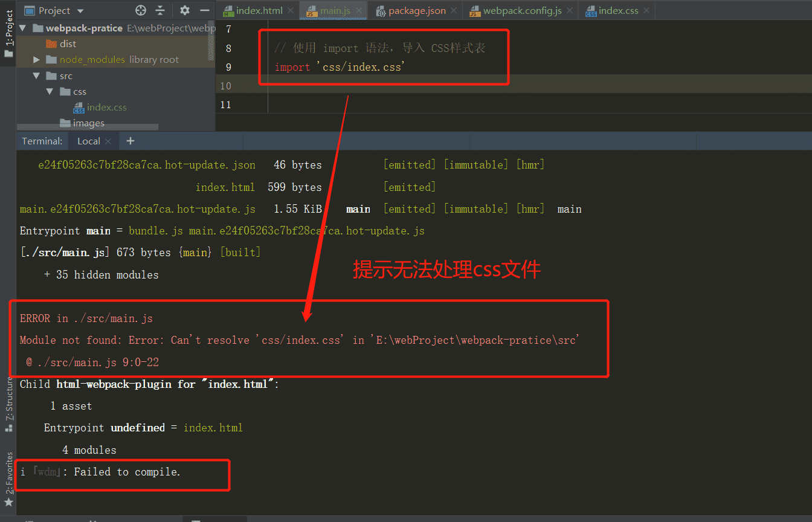The width and height of the screenshot is (812, 522).
Task: Click '4 modules' terminal line
Action: 89,450
